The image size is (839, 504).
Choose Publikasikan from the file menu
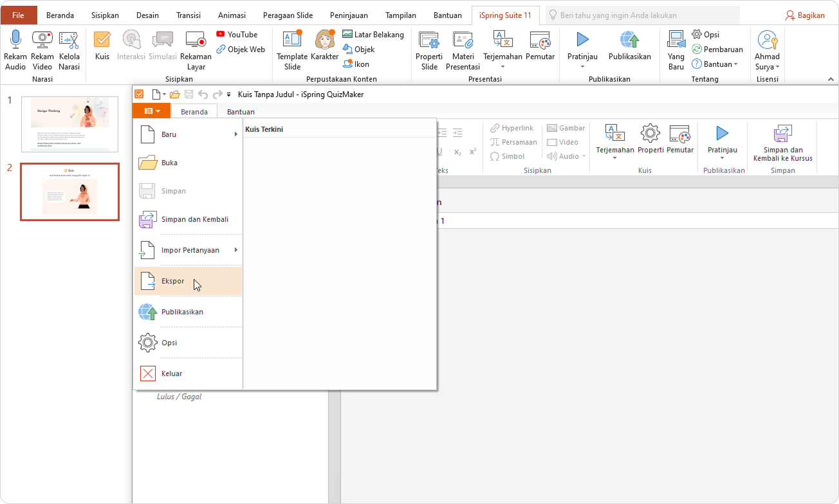pyautogui.click(x=182, y=312)
